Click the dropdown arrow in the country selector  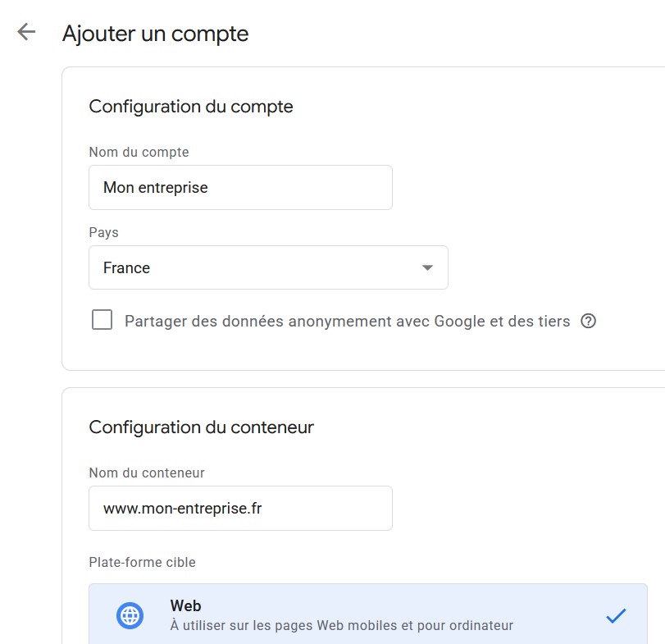click(426, 267)
